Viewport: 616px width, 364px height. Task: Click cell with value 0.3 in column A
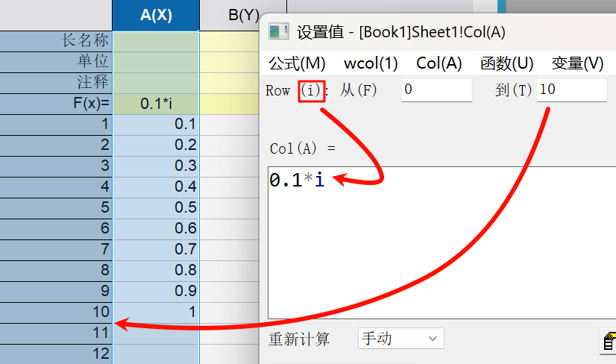[x=156, y=166]
